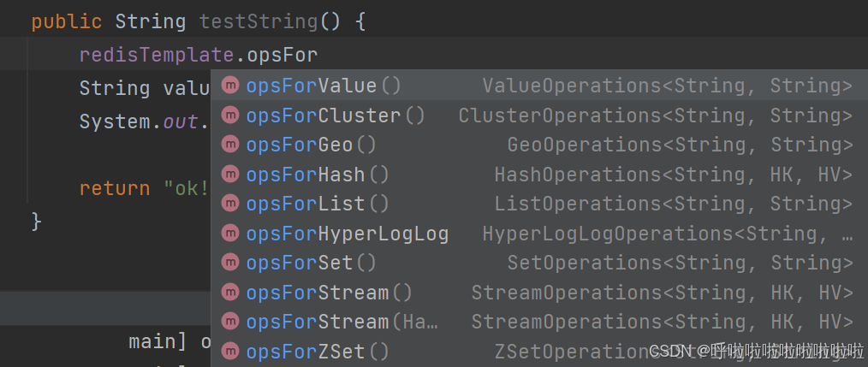Click method icon beside opsForSet

coord(229,263)
